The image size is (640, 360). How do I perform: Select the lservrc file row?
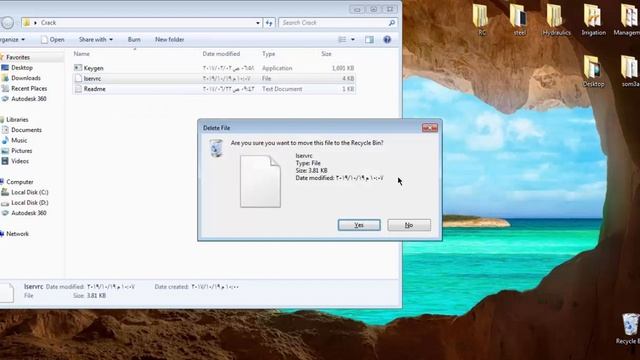214,78
